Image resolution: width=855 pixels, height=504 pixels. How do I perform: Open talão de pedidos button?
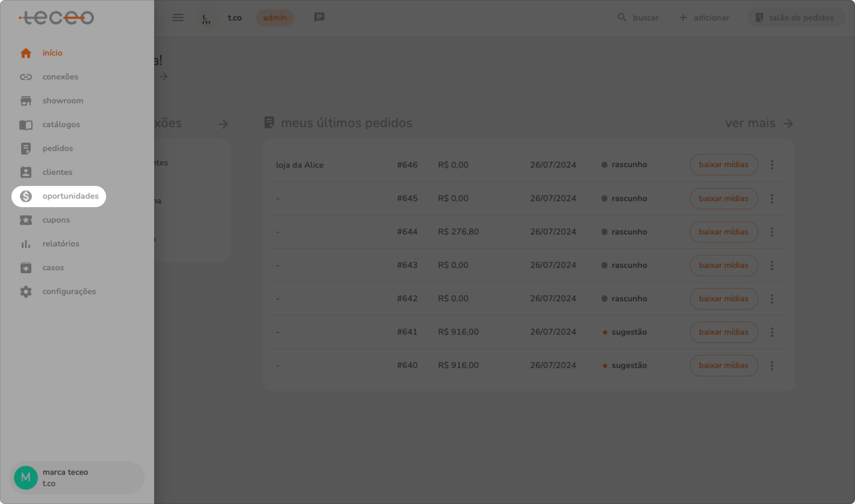pyautogui.click(x=795, y=18)
